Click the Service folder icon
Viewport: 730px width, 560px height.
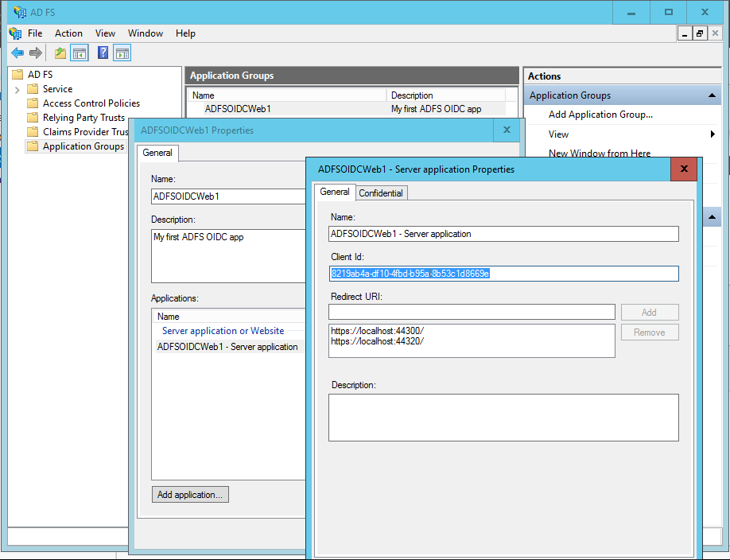[33, 89]
